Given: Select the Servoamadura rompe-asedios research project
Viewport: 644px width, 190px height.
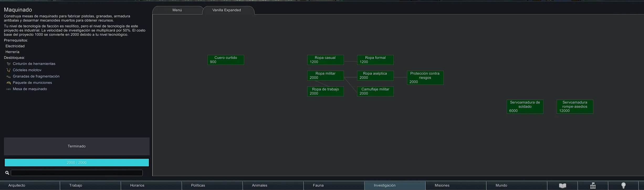Looking at the screenshot, I should click(x=575, y=107).
